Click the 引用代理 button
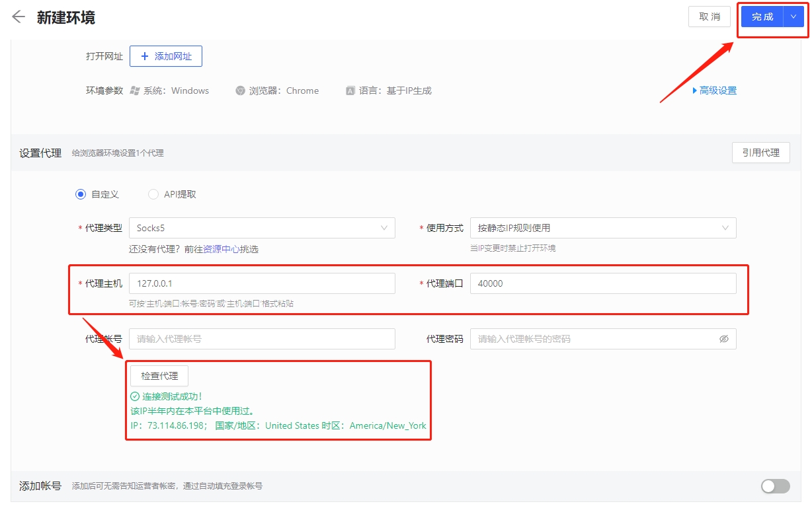 pyautogui.click(x=760, y=153)
